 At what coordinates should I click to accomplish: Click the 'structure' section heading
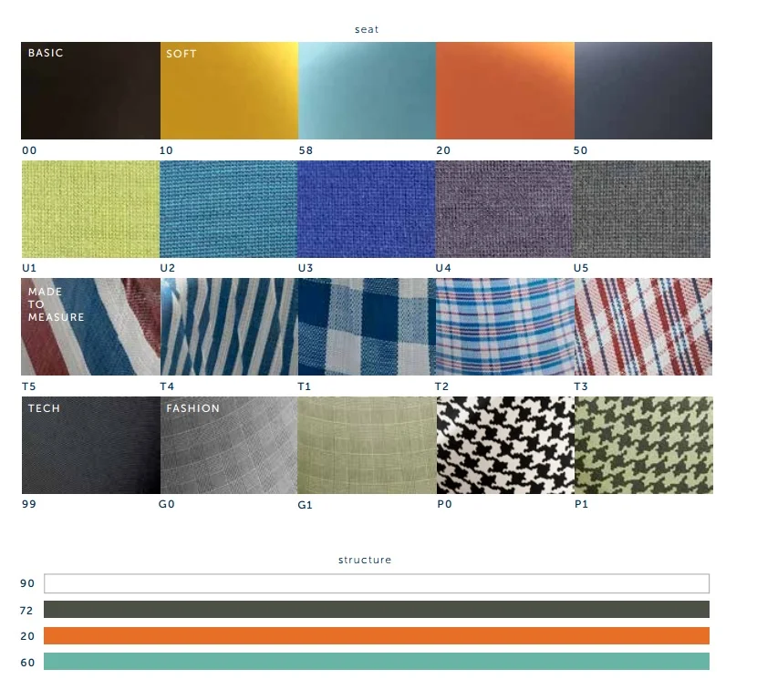pyautogui.click(x=365, y=560)
